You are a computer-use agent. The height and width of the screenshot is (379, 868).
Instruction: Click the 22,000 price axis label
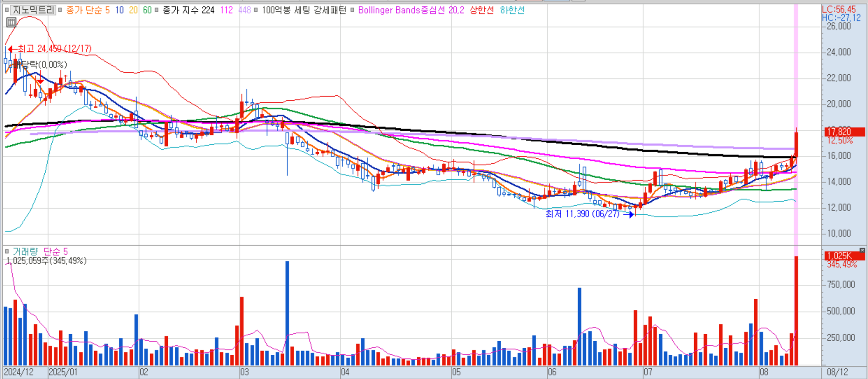[839, 78]
